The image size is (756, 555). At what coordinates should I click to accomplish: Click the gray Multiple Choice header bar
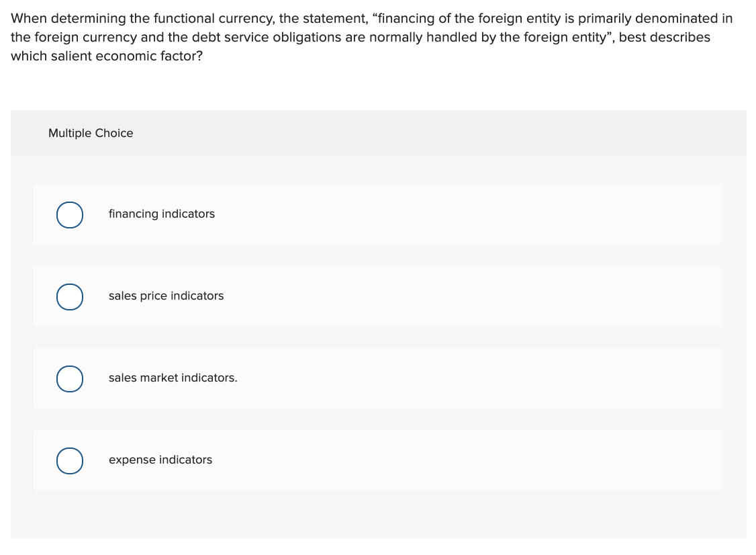coord(379,133)
